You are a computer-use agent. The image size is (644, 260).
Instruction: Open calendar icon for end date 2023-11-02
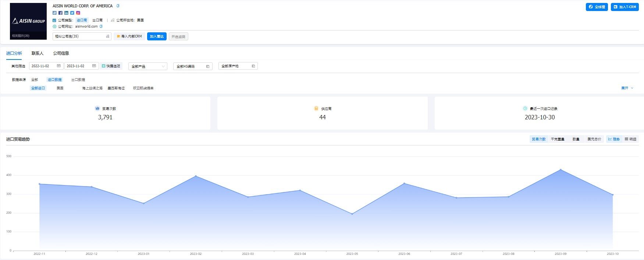[x=94, y=66]
